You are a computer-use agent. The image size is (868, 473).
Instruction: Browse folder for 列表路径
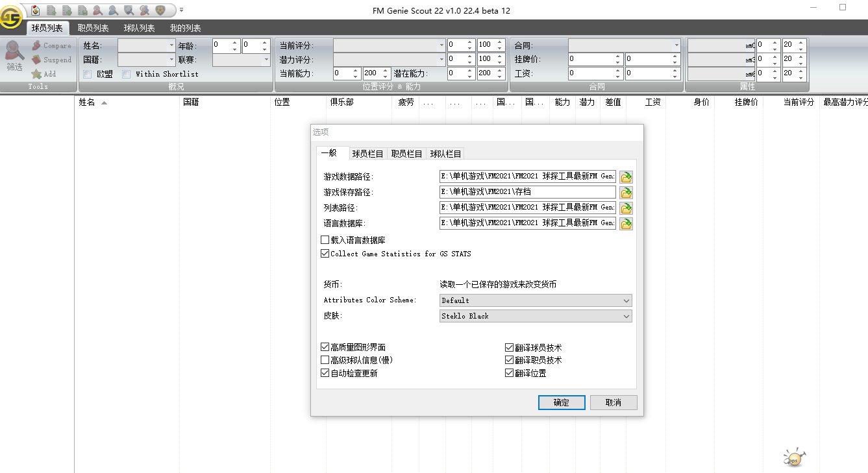tap(626, 208)
